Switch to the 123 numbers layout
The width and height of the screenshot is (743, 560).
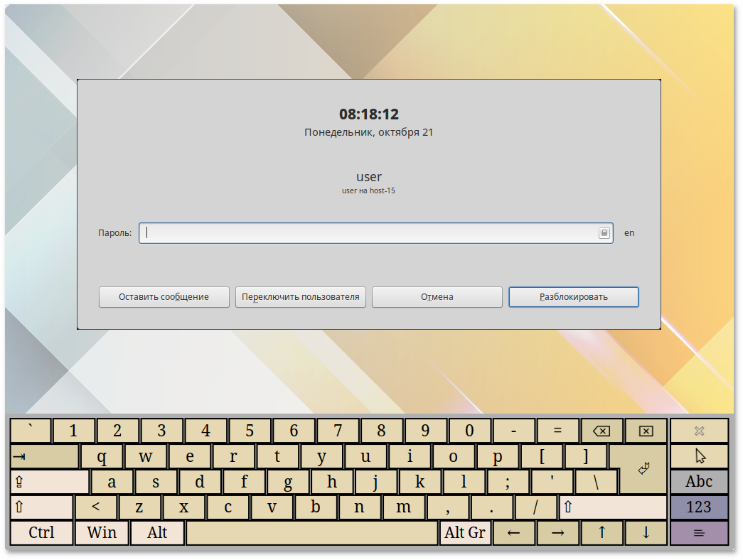click(700, 507)
